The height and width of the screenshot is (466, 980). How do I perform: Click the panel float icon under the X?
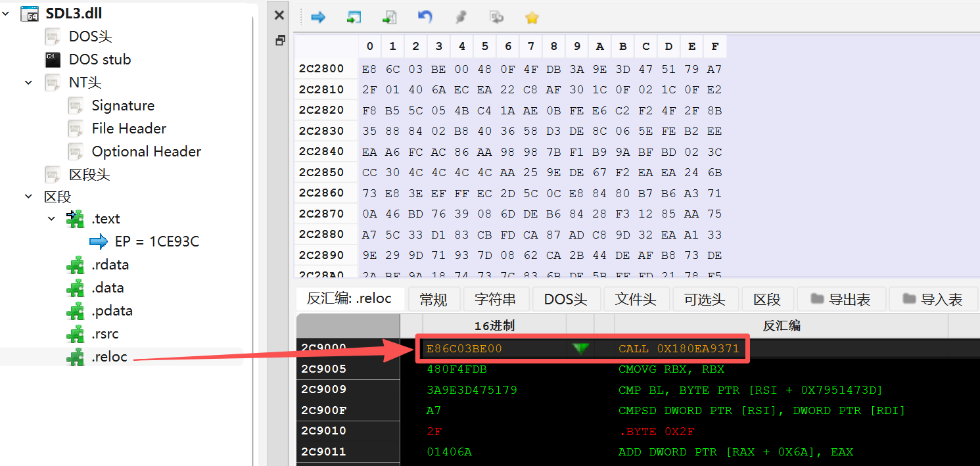[280, 41]
